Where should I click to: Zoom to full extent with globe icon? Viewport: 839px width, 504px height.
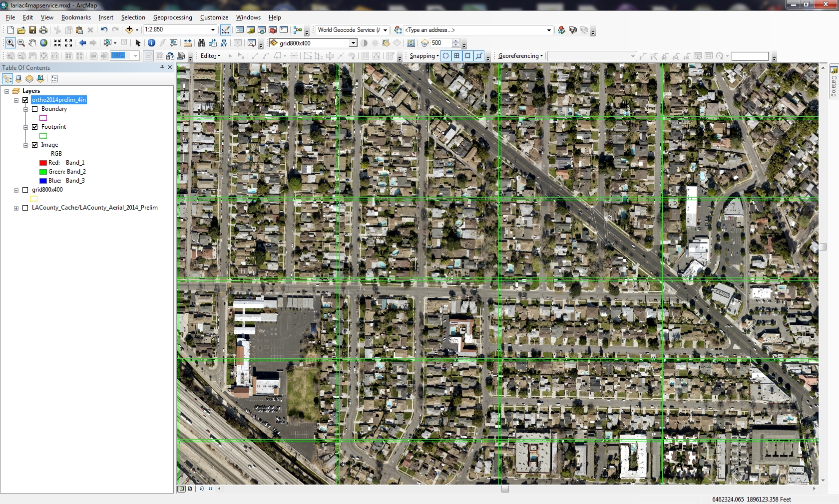pyautogui.click(x=44, y=43)
